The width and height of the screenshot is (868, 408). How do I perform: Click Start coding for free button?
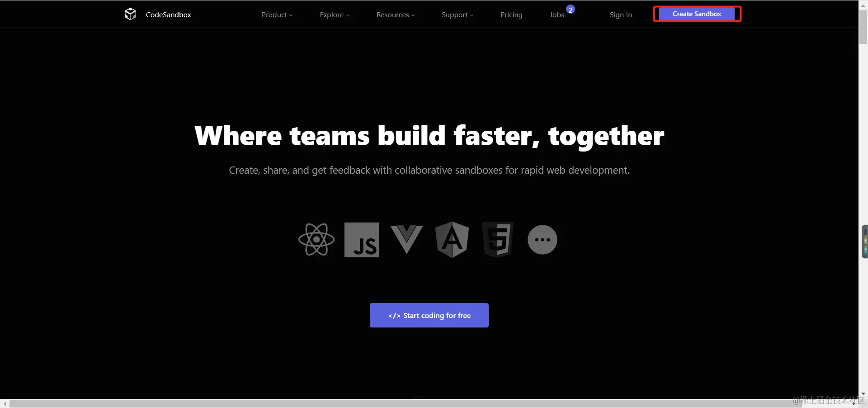click(429, 315)
